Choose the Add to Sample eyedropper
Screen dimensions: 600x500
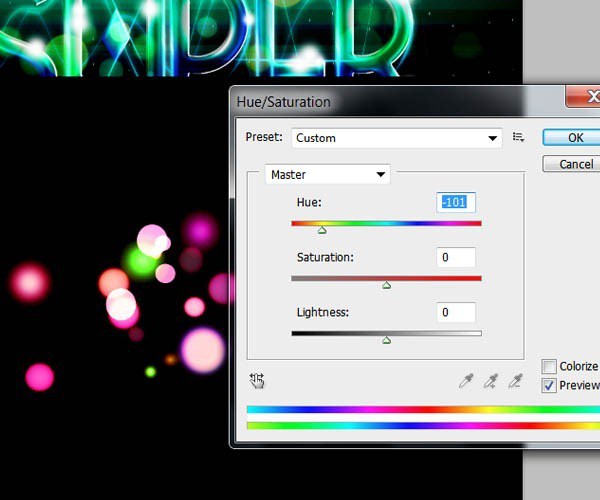490,380
